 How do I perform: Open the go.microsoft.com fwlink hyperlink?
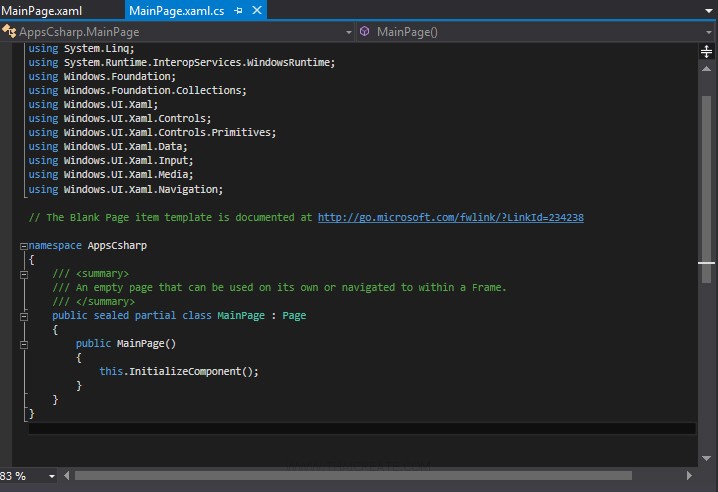click(450, 217)
